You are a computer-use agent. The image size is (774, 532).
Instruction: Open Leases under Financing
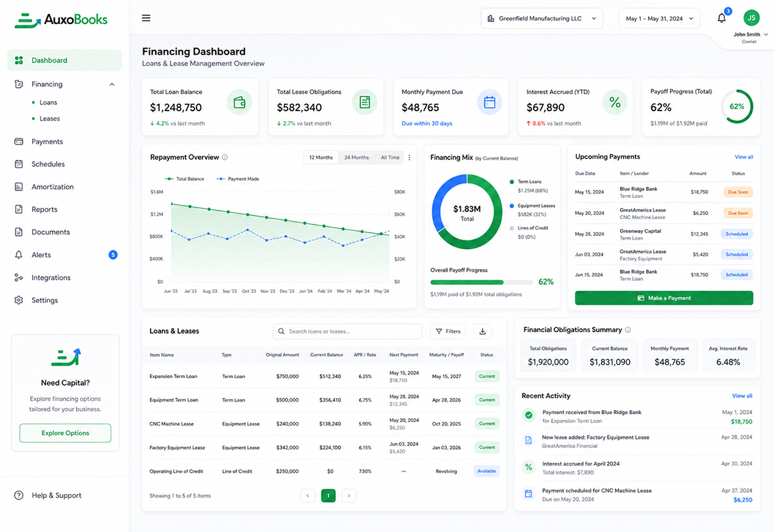pyautogui.click(x=49, y=119)
